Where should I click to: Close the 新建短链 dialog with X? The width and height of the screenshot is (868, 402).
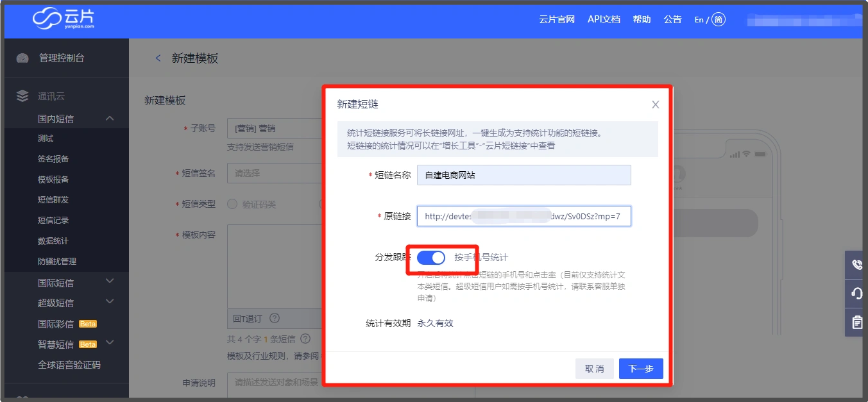tap(655, 105)
